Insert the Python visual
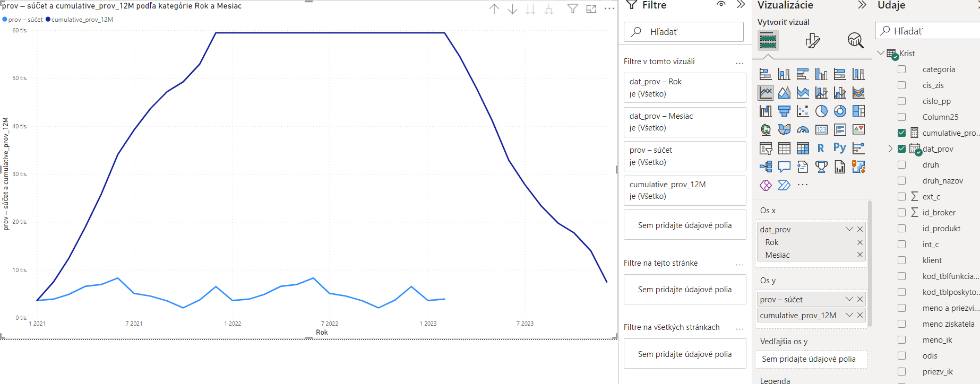This screenshot has height=384, width=980. (x=840, y=149)
